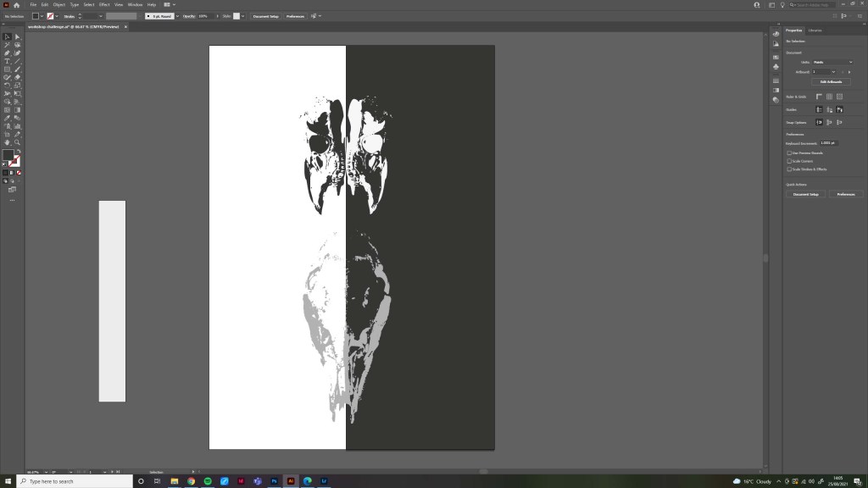The height and width of the screenshot is (488, 868).
Task: Pick the Rectangle tool
Action: point(7,69)
